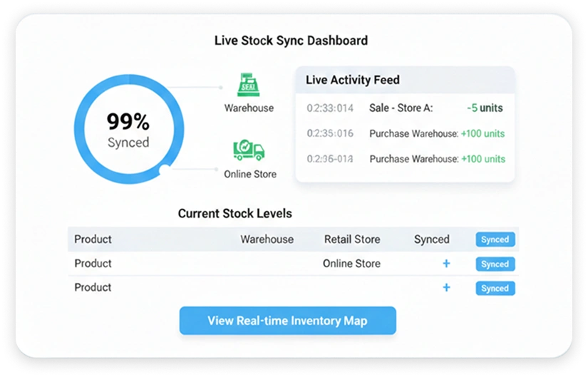Click the 99% Synced progress ring
Image resolution: width=588 pixels, height=377 pixels.
[129, 129]
